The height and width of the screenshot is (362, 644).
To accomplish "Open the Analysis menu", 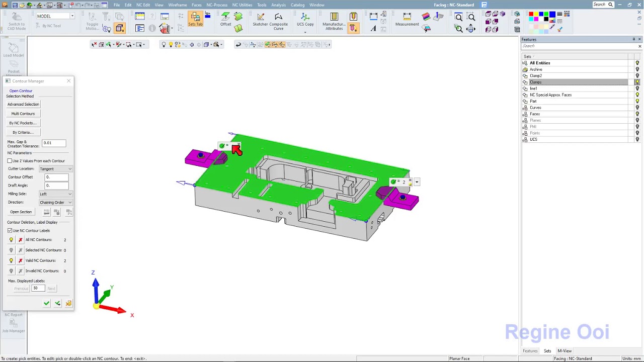I will coord(278,5).
